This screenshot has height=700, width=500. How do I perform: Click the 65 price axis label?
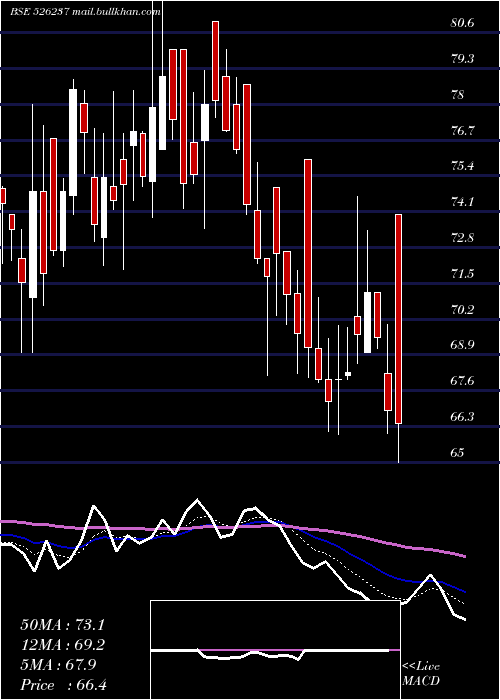tap(458, 452)
